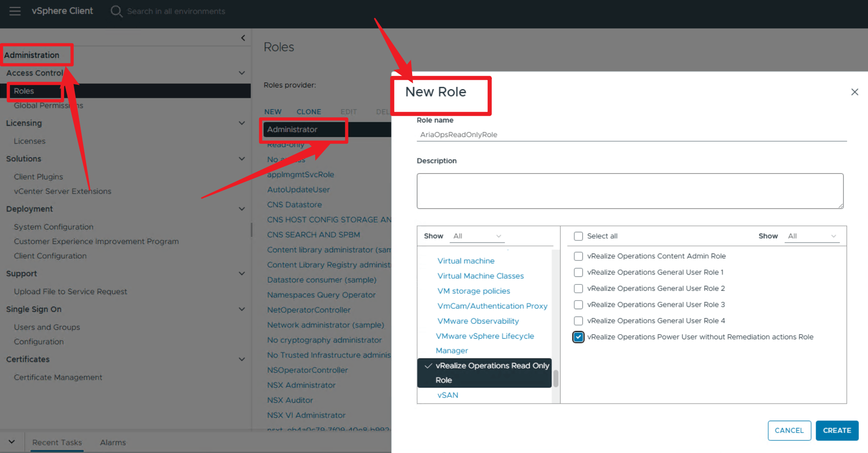This screenshot has width=868, height=453.
Task: Open Users and Groups
Action: click(x=47, y=327)
